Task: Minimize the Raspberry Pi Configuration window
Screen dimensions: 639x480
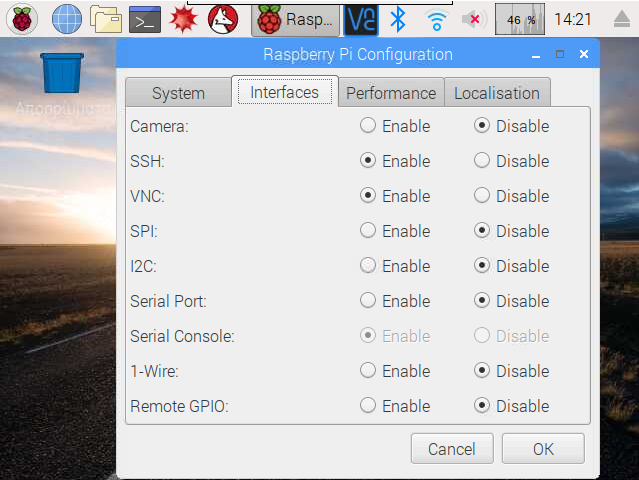Action: tap(536, 55)
